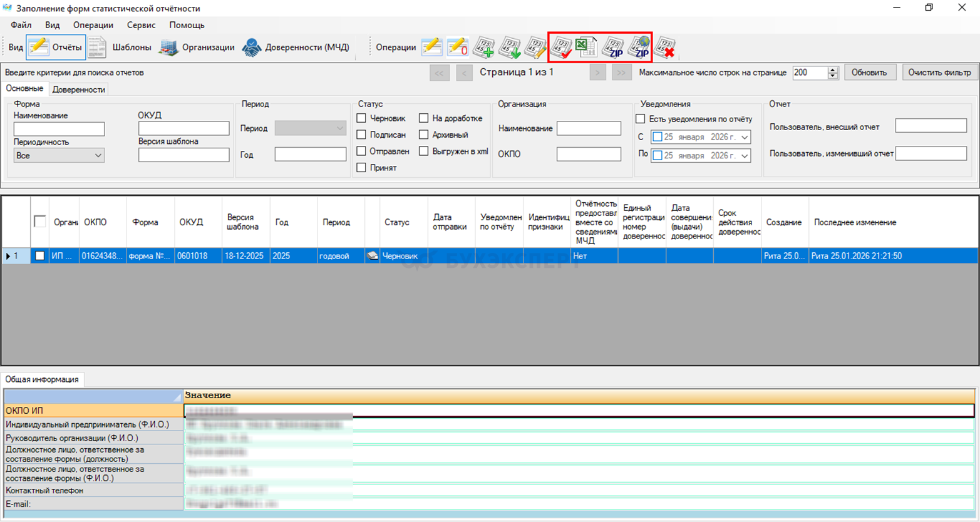Export the report to Excel
This screenshot has width=980, height=522.
pyautogui.click(x=587, y=48)
